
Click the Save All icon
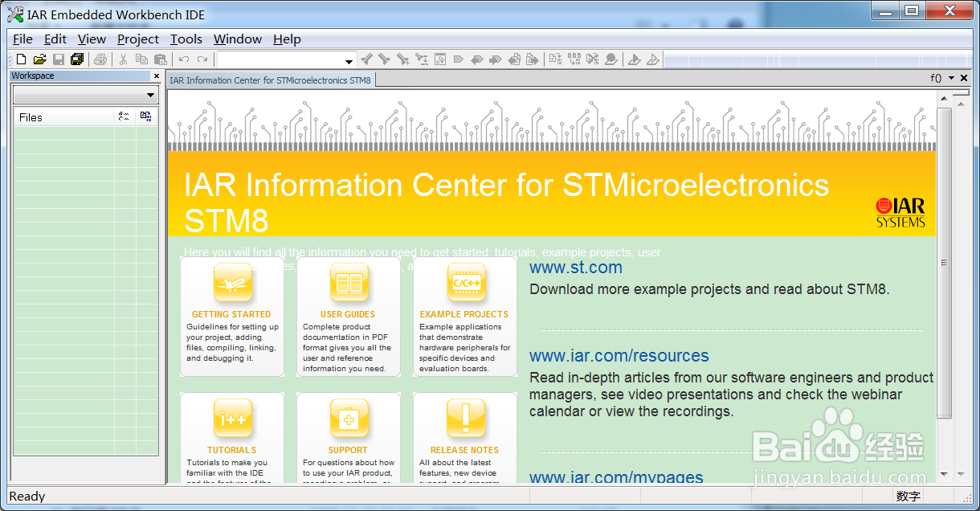tap(77, 59)
